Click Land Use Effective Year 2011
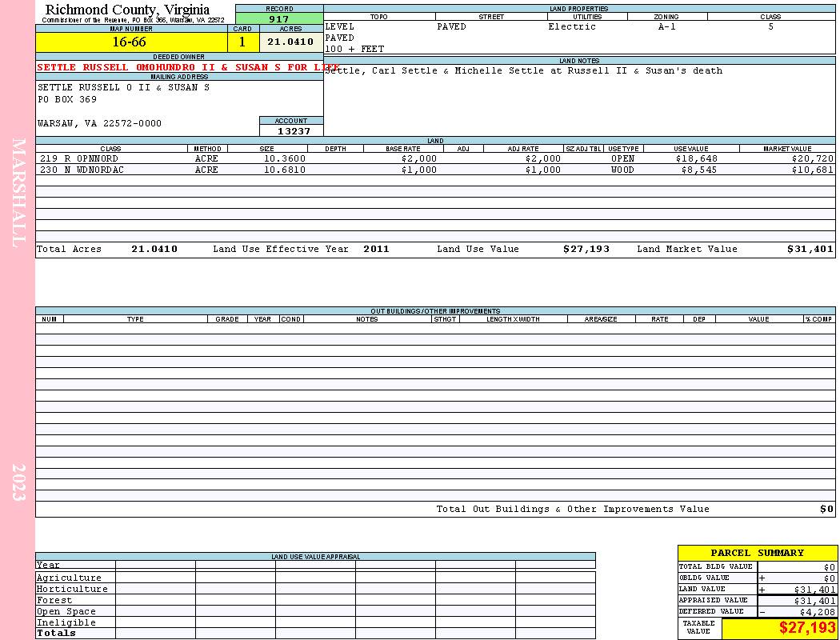 coord(376,249)
